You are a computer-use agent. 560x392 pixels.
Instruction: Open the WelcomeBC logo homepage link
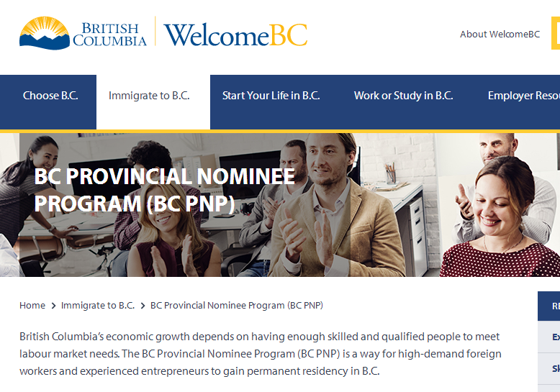(235, 35)
